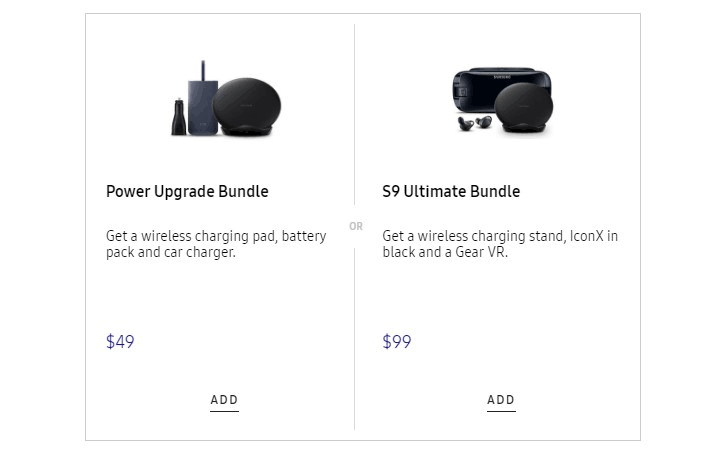Add the Power Upgrade Bundle
This screenshot has height=456, width=728.
224,400
